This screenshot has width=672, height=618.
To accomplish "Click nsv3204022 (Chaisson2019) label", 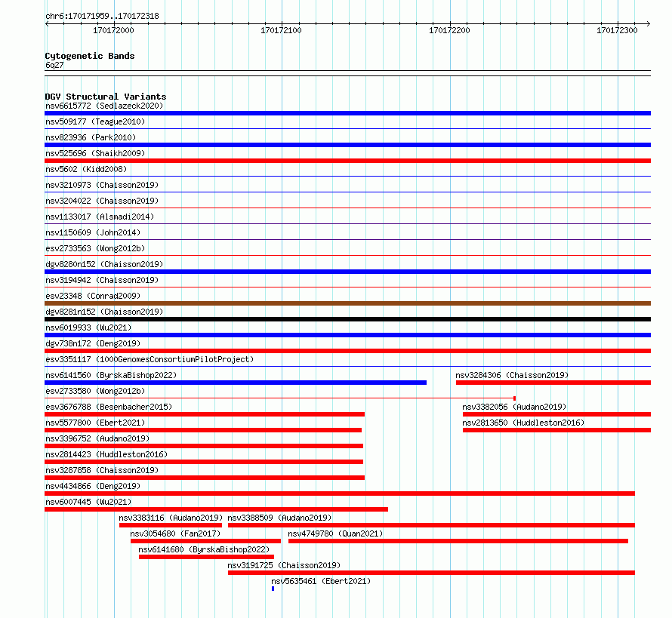I will 102,201.
